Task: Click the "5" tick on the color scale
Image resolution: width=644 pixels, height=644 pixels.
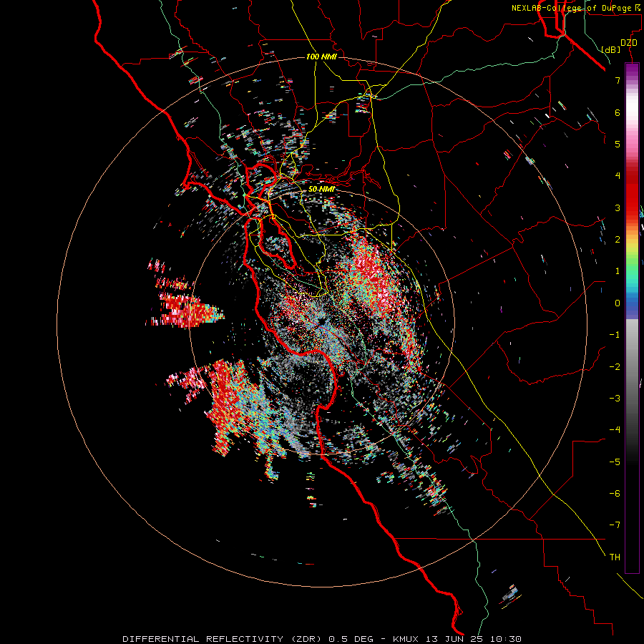Action: pyautogui.click(x=618, y=144)
